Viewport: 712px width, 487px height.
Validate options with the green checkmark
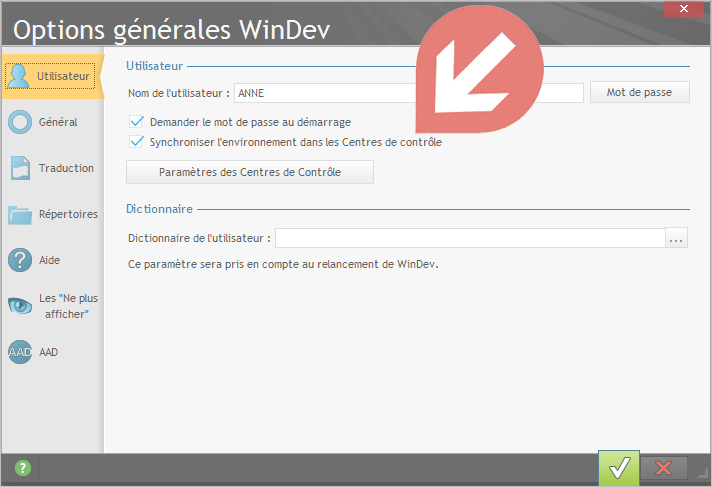tap(619, 468)
